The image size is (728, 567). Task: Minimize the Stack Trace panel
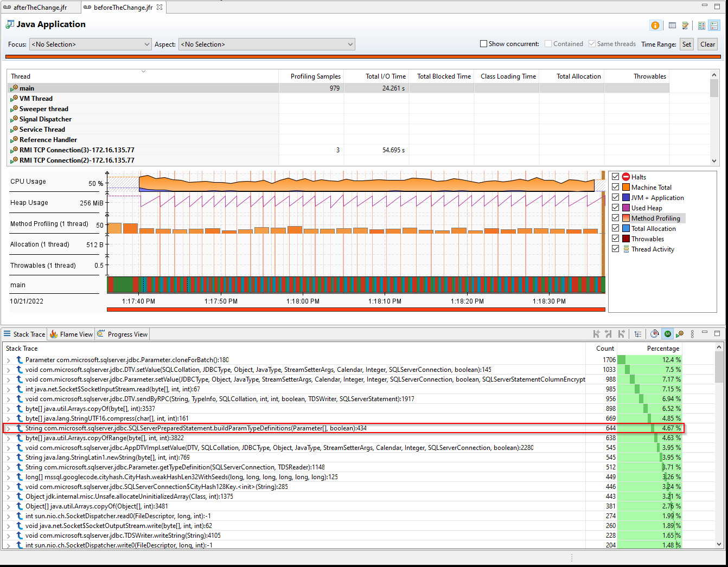click(x=705, y=332)
